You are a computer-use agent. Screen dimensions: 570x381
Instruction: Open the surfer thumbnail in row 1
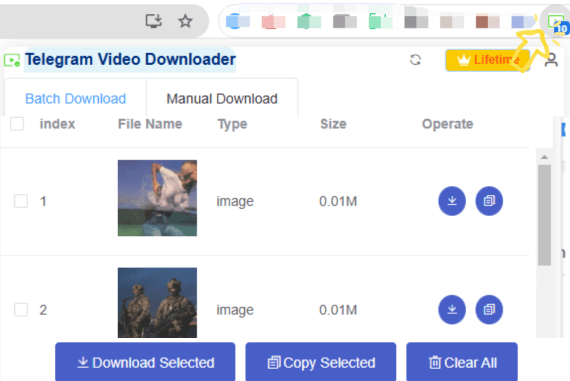coord(157,198)
